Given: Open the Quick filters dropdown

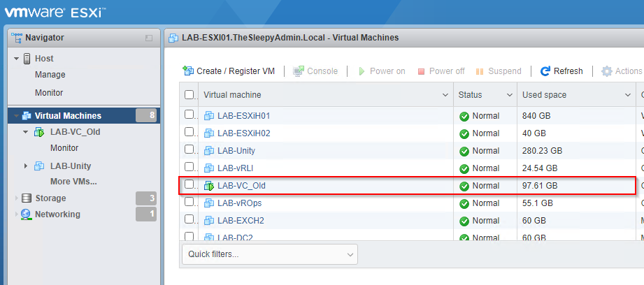Looking at the screenshot, I should 270,254.
